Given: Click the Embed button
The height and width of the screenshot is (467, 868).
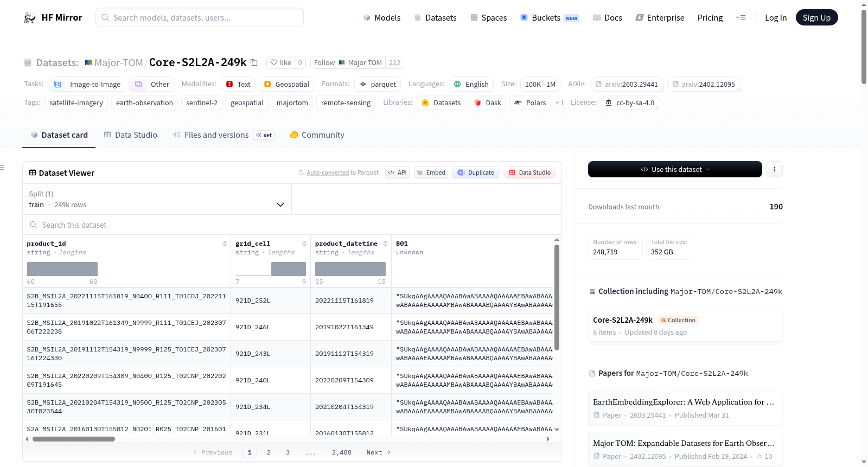Looking at the screenshot, I should click(x=431, y=172).
